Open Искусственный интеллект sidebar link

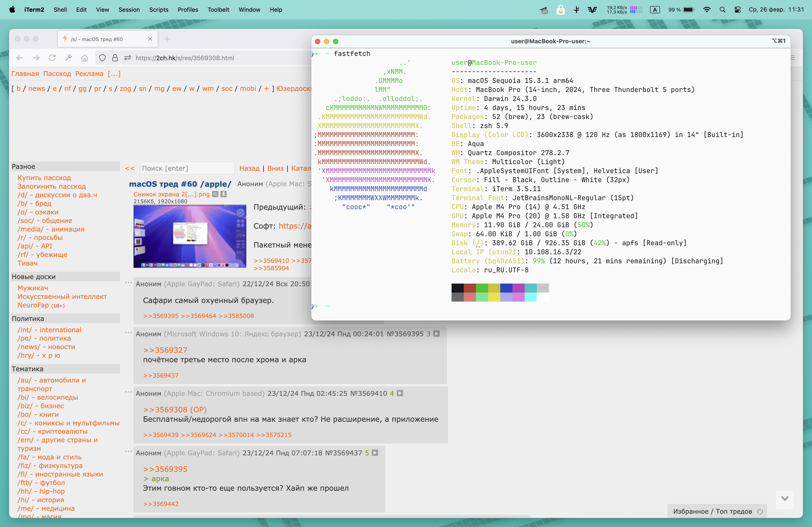62,296
